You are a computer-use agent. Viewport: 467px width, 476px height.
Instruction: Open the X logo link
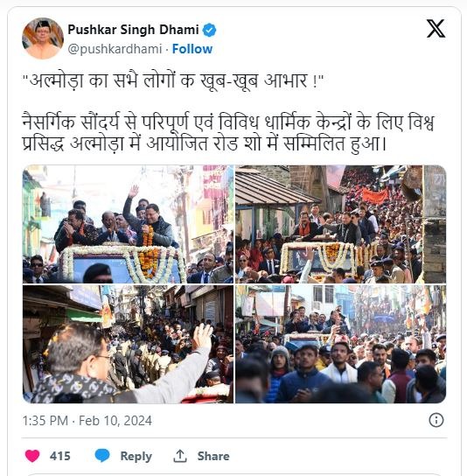pyautogui.click(x=436, y=29)
